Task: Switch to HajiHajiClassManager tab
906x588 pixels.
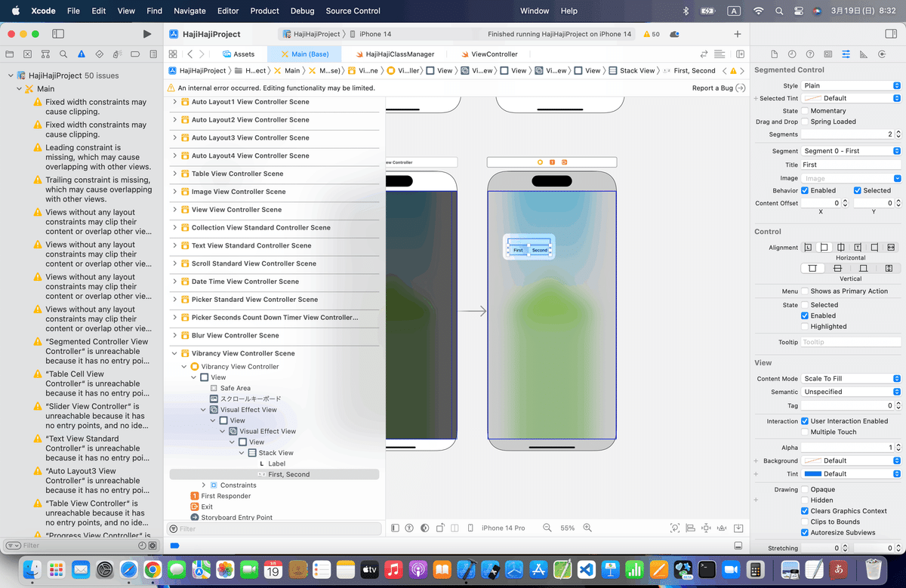Action: (393, 54)
